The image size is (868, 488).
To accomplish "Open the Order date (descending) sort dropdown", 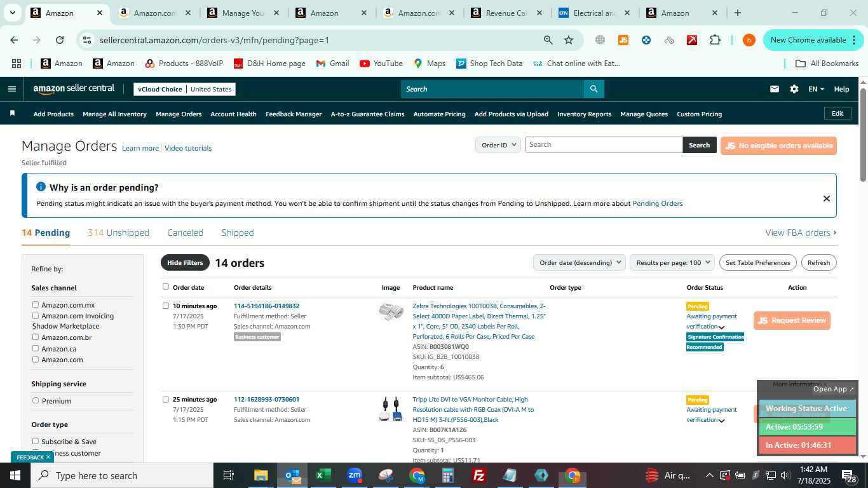I will tap(579, 262).
